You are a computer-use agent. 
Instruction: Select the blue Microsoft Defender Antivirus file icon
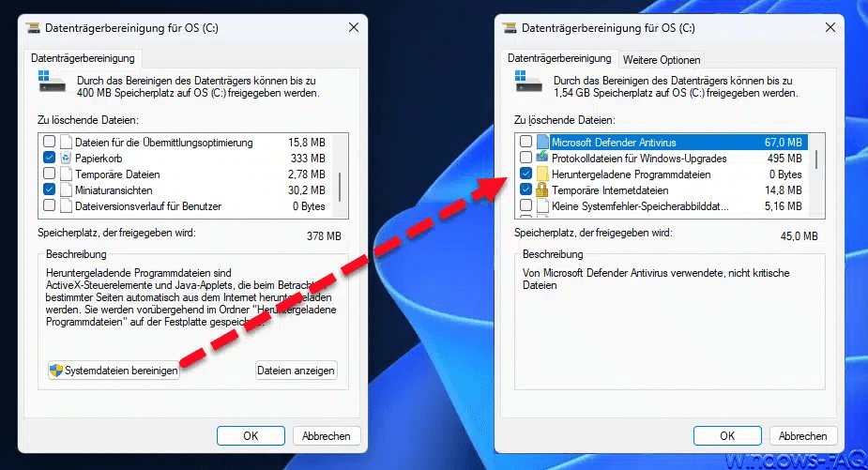tap(541, 143)
